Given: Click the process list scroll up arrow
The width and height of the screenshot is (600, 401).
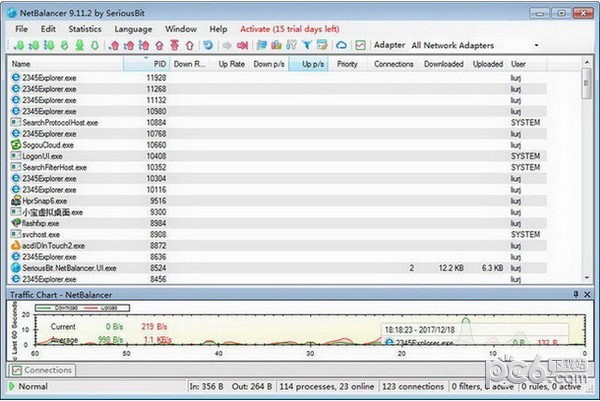Looking at the screenshot, I should (x=586, y=62).
